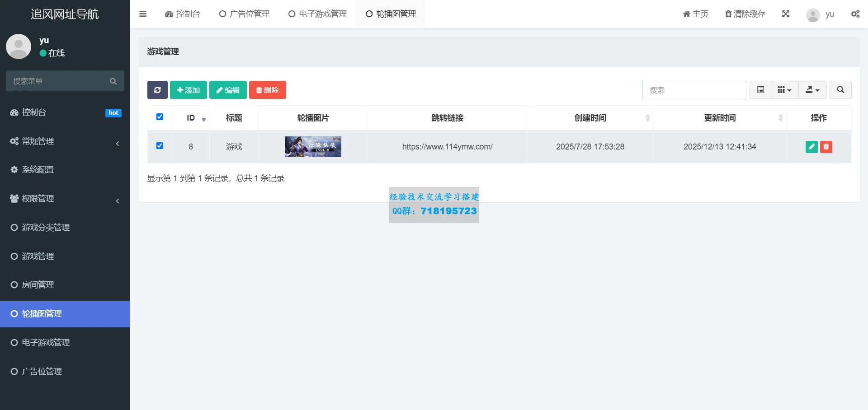Click the red delete icon in row operations
Image resolution: width=868 pixels, height=410 pixels.
(x=826, y=147)
